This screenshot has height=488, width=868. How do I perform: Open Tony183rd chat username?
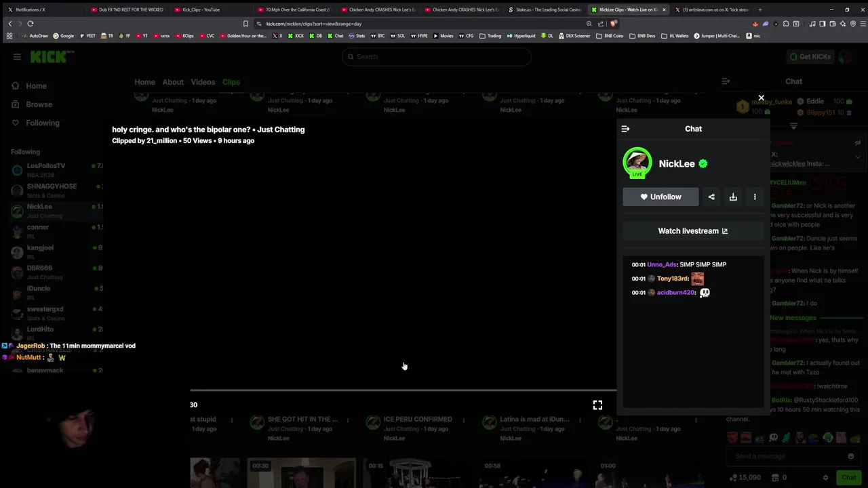(x=672, y=279)
